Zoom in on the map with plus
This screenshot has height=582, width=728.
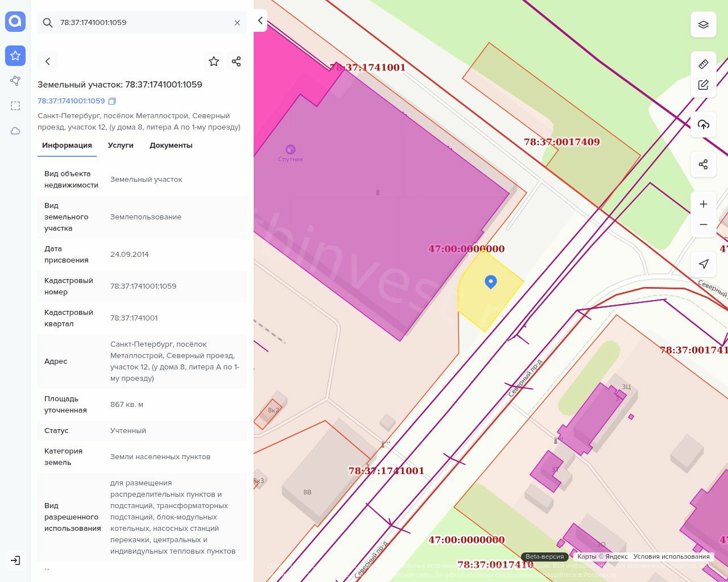coord(704,204)
